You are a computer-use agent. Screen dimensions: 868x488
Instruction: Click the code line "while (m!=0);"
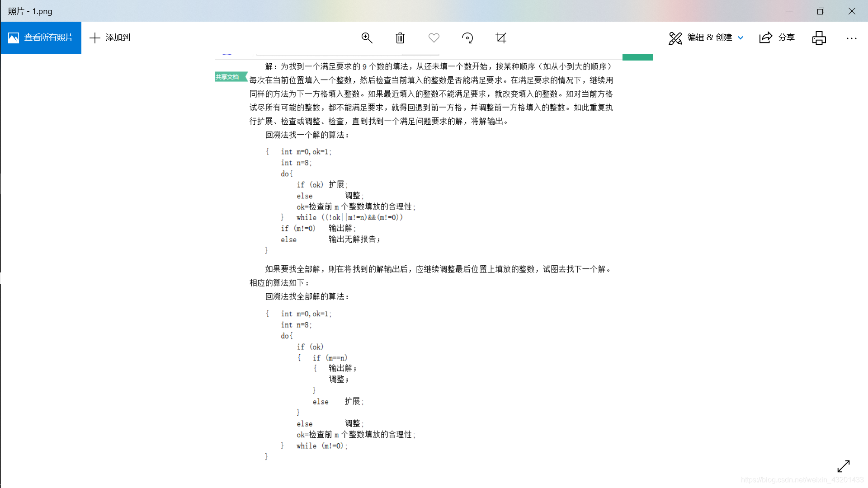pyautogui.click(x=322, y=446)
